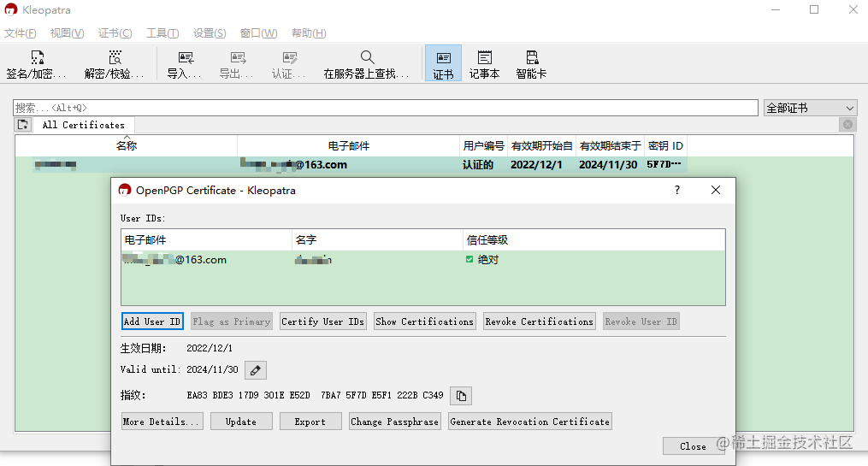Viewport: 868px width, 466px height.
Task: Open the 文件(F) menu
Action: (21, 33)
